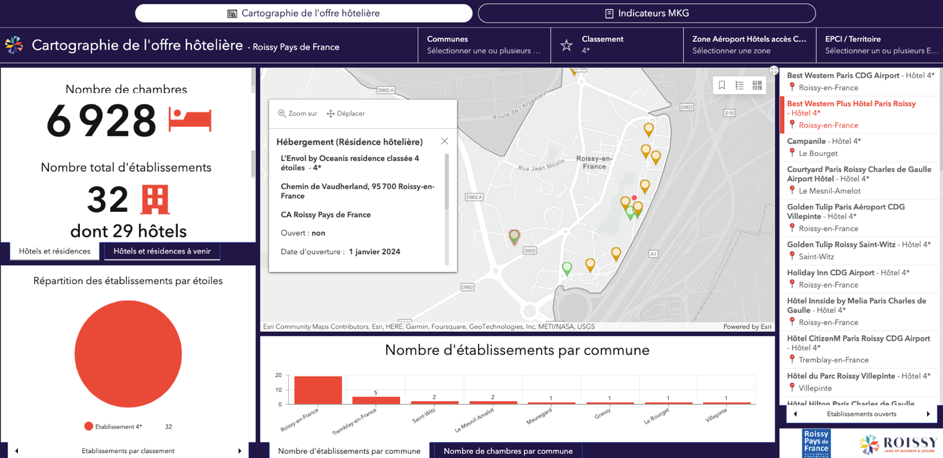Click the pin icon beside Le Mesnil-Amelot
Image resolution: width=943 pixels, height=458 pixels.
[x=792, y=191]
